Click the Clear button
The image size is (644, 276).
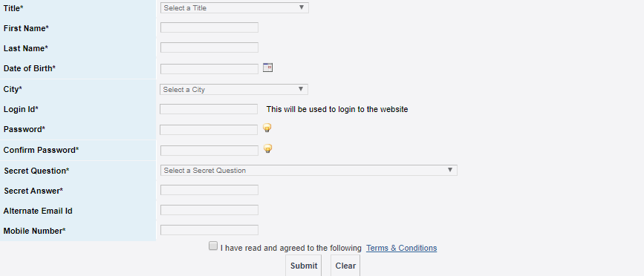click(345, 266)
